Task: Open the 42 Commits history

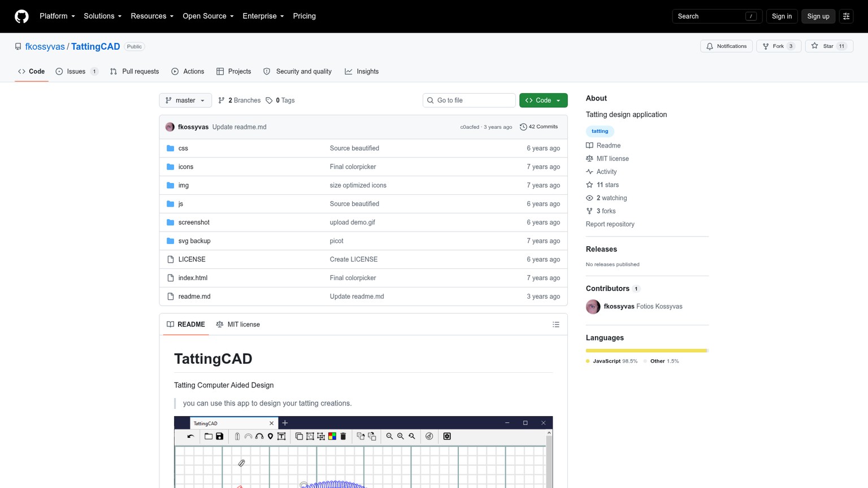Action: pyautogui.click(x=539, y=127)
